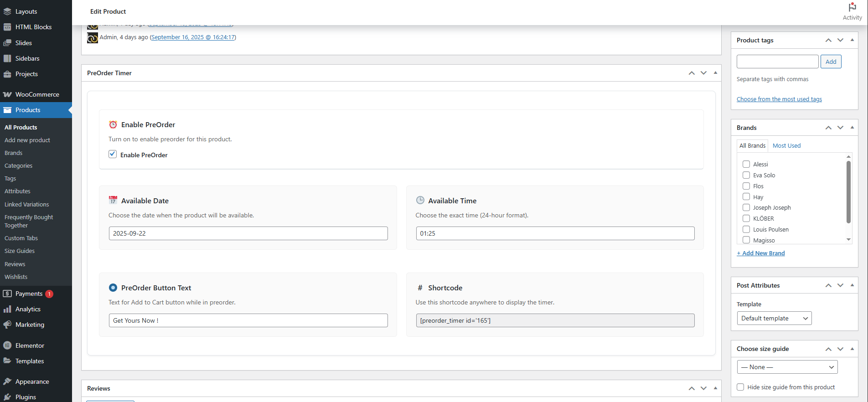
Task: Open the size guide None dropdown
Action: tap(787, 367)
